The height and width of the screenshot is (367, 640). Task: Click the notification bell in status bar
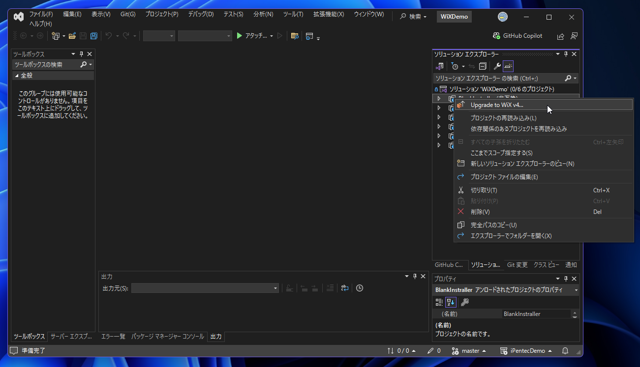pos(565,351)
